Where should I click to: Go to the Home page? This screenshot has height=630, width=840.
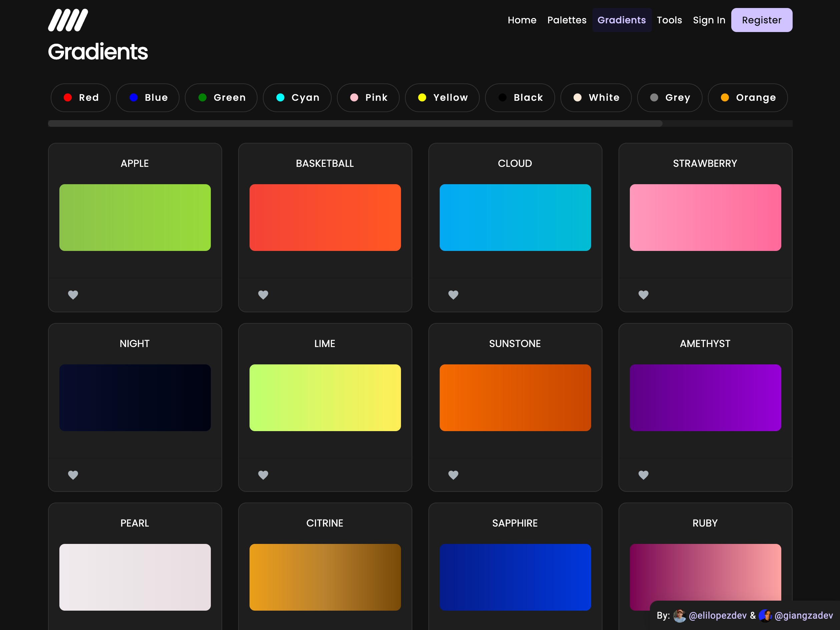(x=522, y=20)
